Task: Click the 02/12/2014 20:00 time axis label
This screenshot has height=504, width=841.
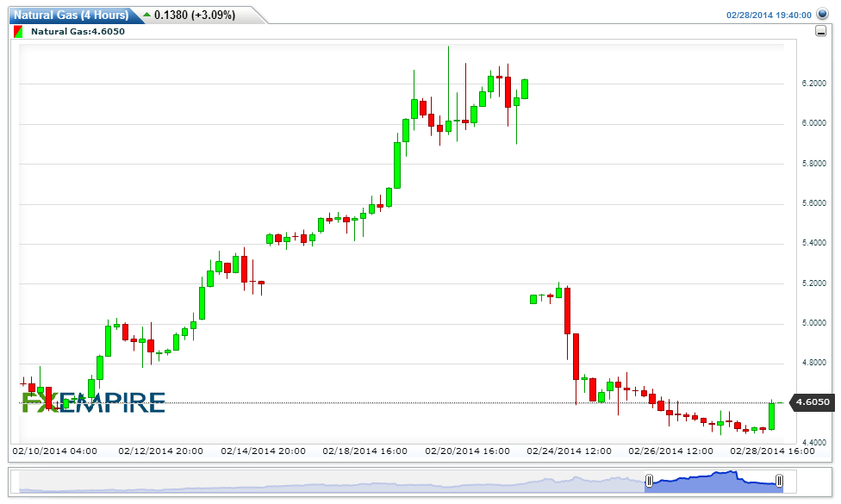Action: (161, 451)
